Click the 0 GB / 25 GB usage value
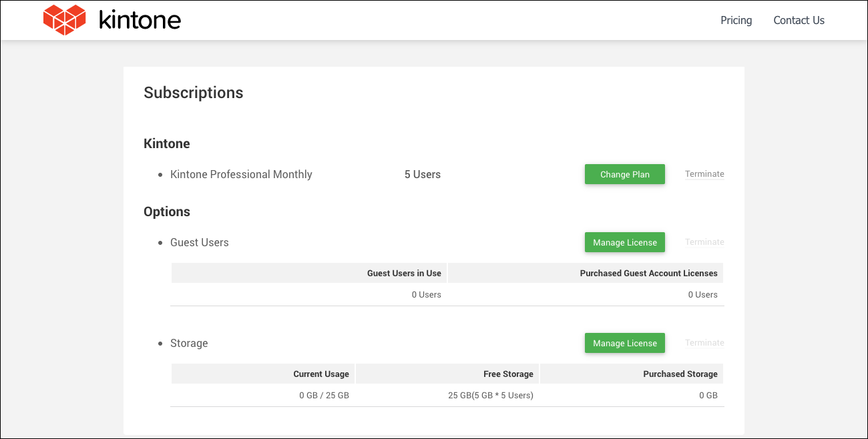This screenshot has width=868, height=439. (324, 395)
